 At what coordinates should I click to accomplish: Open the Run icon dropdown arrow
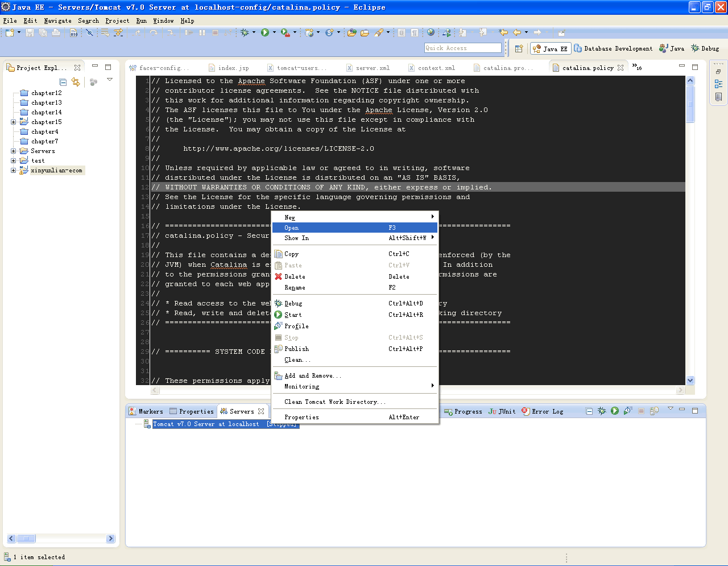click(274, 32)
